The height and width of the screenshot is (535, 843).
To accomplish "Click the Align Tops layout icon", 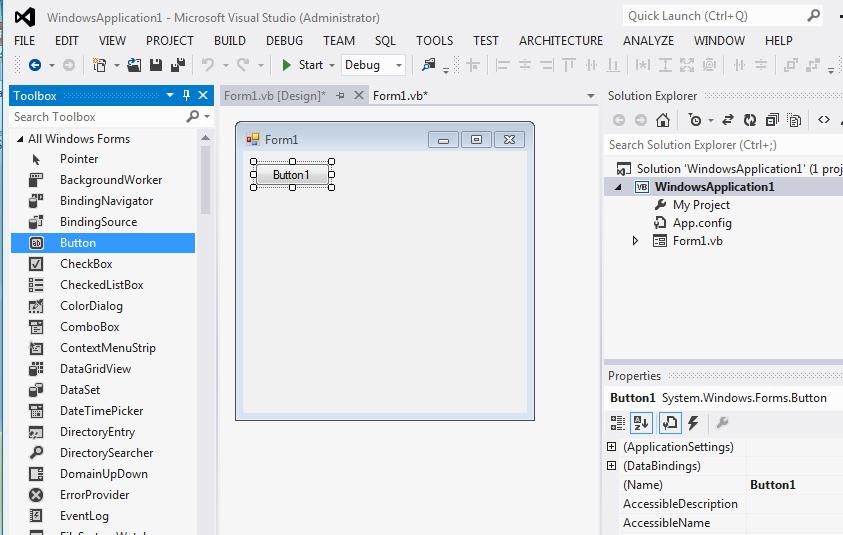I will point(569,65).
